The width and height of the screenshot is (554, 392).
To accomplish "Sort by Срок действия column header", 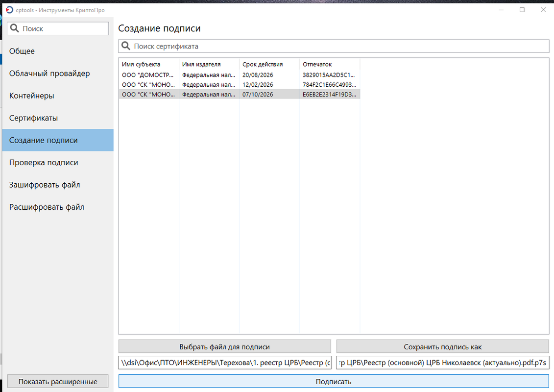I will 269,64.
